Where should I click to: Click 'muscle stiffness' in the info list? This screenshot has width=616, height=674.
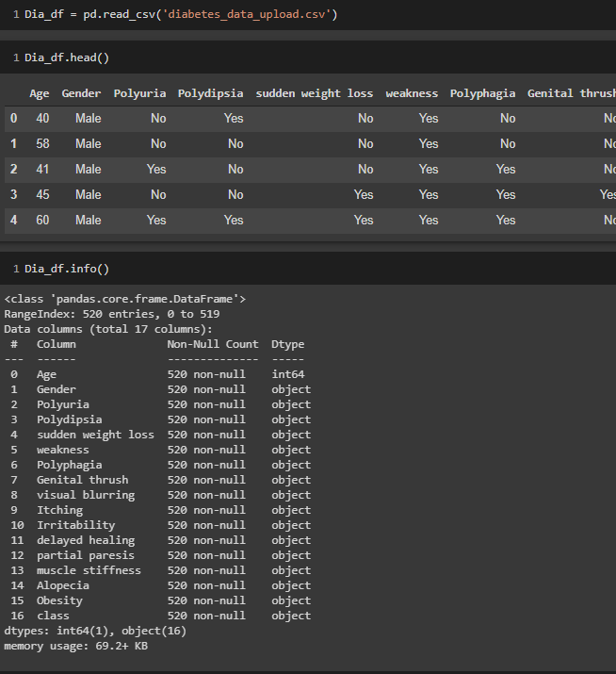point(89,570)
